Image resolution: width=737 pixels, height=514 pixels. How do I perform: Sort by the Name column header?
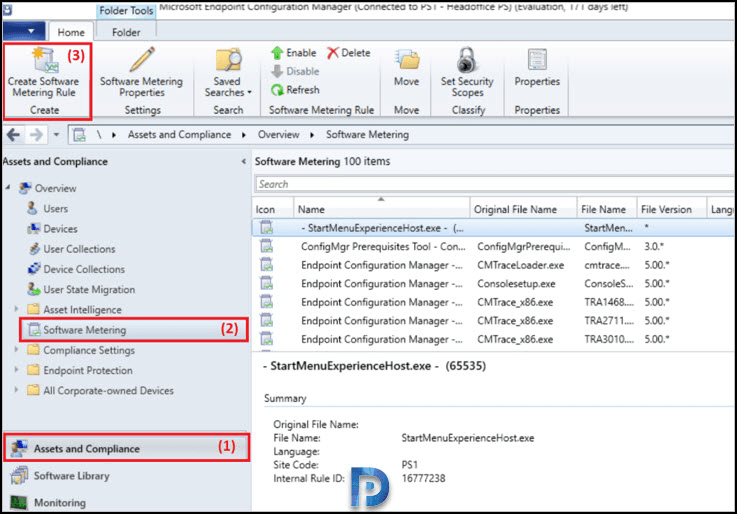(382, 209)
